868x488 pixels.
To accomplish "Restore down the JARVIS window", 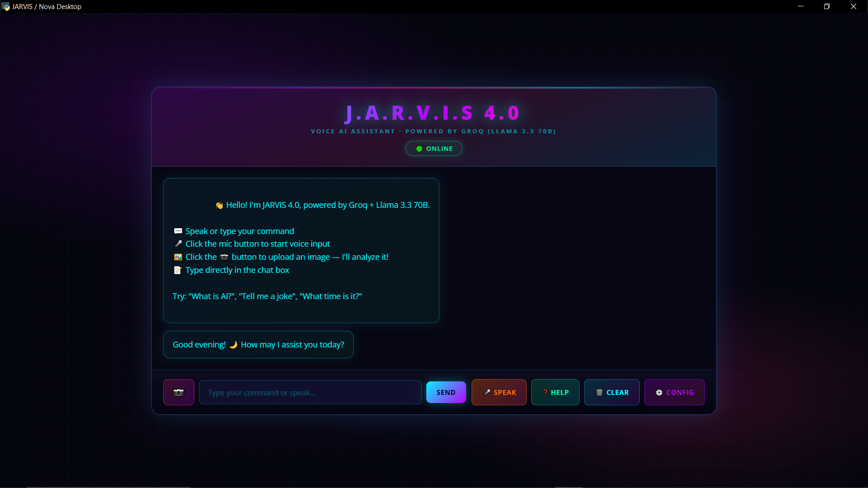I will click(x=827, y=6).
